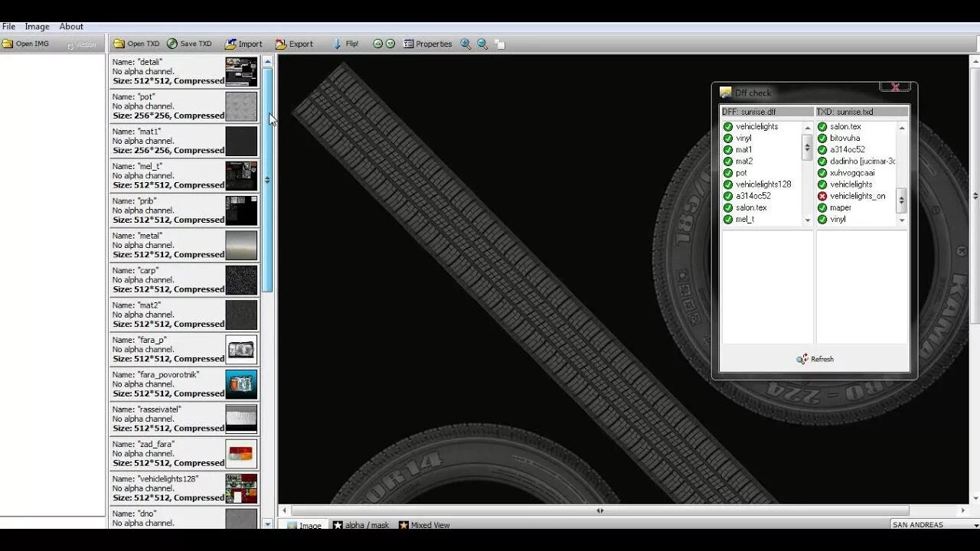Select the "carp" texture thumbnail

[x=241, y=280]
